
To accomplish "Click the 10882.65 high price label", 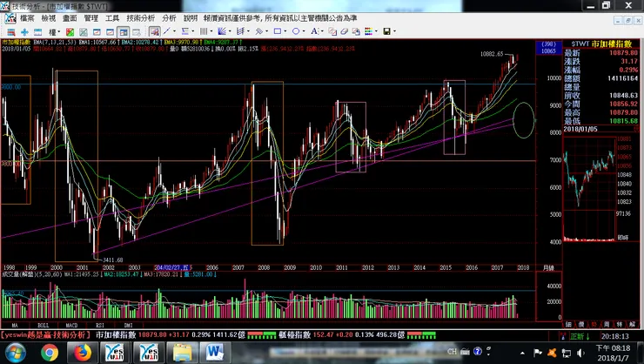I will tap(492, 54).
